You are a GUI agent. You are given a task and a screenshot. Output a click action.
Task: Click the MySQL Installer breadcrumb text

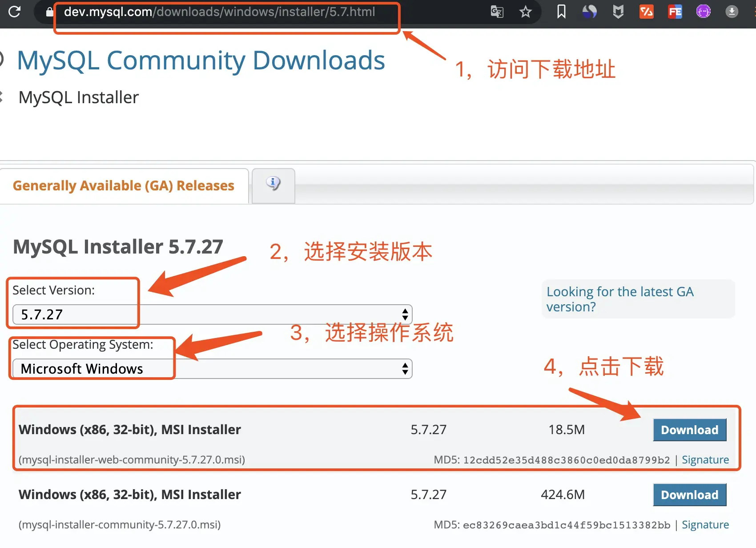click(79, 97)
